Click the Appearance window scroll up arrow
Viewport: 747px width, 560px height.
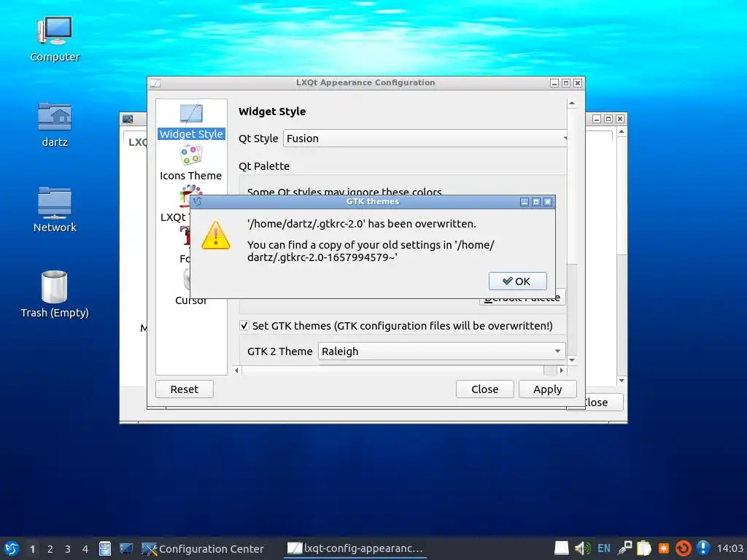[x=572, y=104]
